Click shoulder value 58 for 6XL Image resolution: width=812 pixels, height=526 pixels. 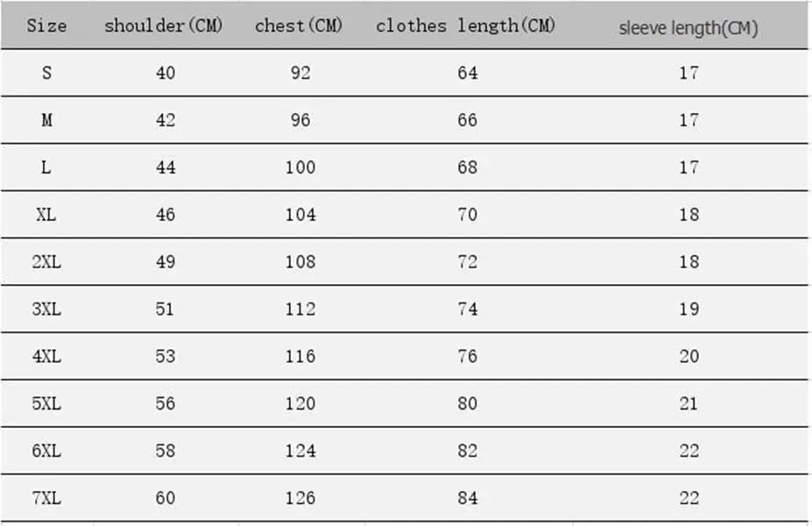click(166, 451)
